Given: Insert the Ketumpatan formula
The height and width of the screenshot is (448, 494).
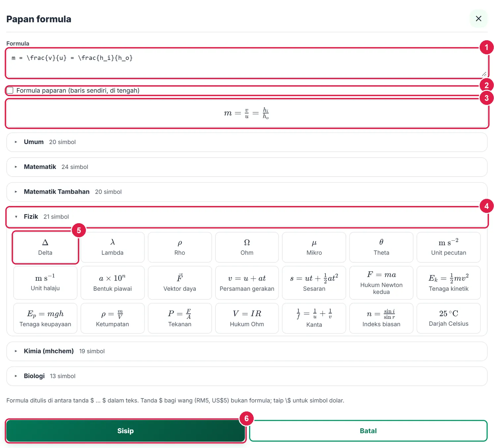Looking at the screenshot, I should coord(112,318).
